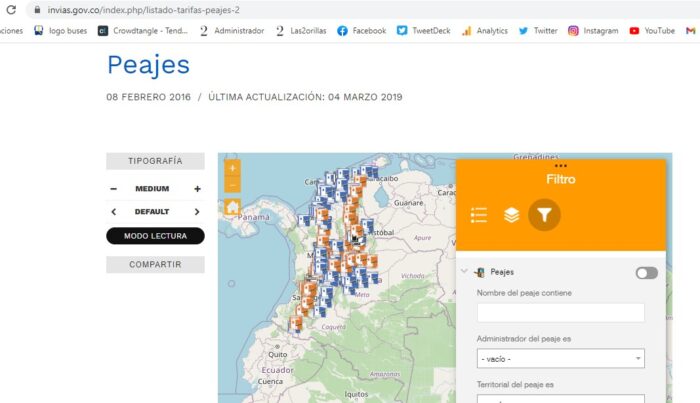This screenshot has width=700, height=403.
Task: Open the Analytics bookmark
Action: point(485,31)
